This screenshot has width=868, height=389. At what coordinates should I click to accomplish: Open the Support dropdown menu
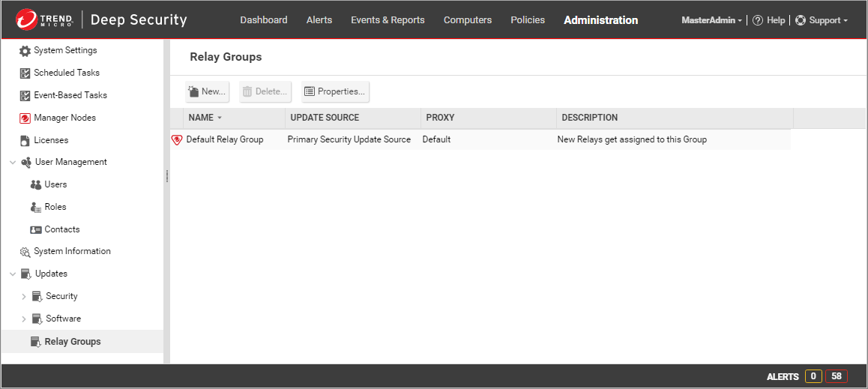pyautogui.click(x=822, y=20)
